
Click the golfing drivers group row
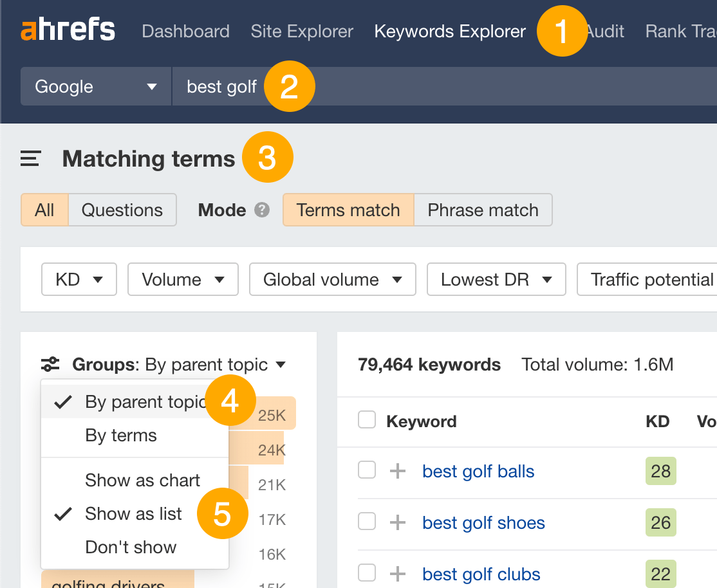[118, 579]
